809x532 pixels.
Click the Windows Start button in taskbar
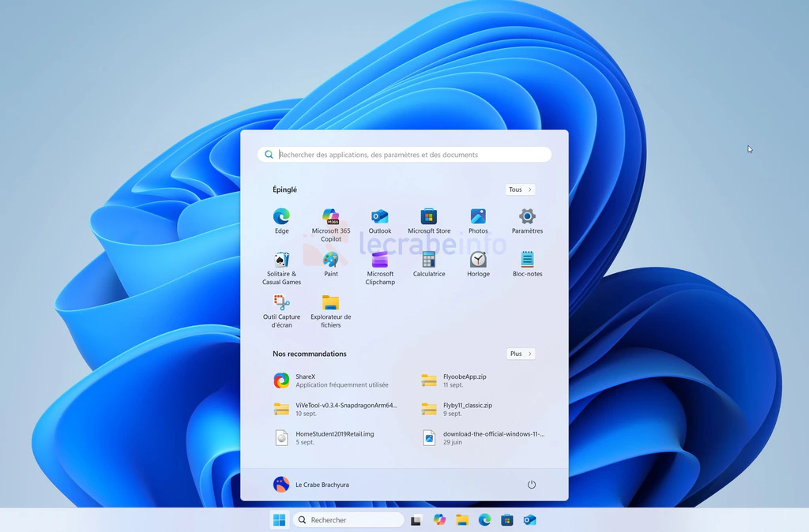(279, 519)
